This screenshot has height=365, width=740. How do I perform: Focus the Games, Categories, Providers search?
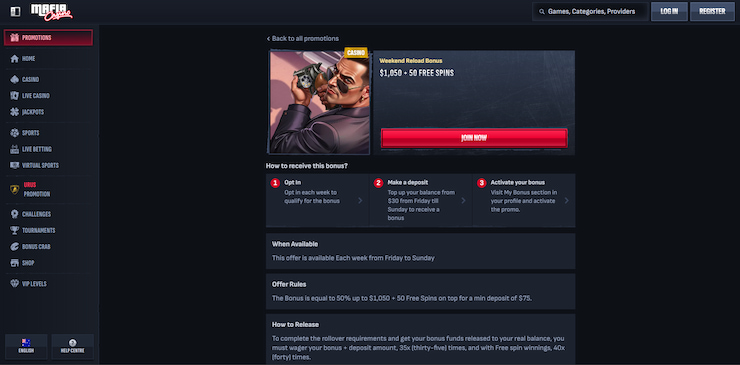pos(590,12)
